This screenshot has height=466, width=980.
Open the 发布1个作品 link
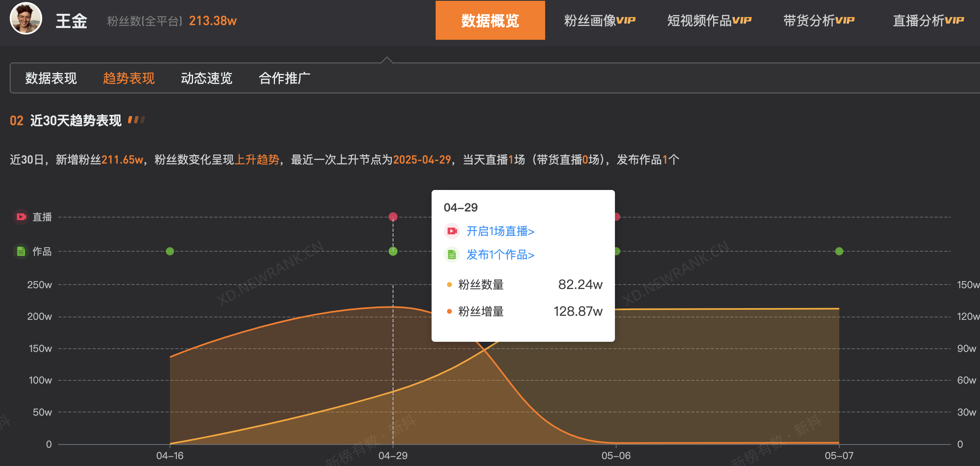[x=500, y=255]
